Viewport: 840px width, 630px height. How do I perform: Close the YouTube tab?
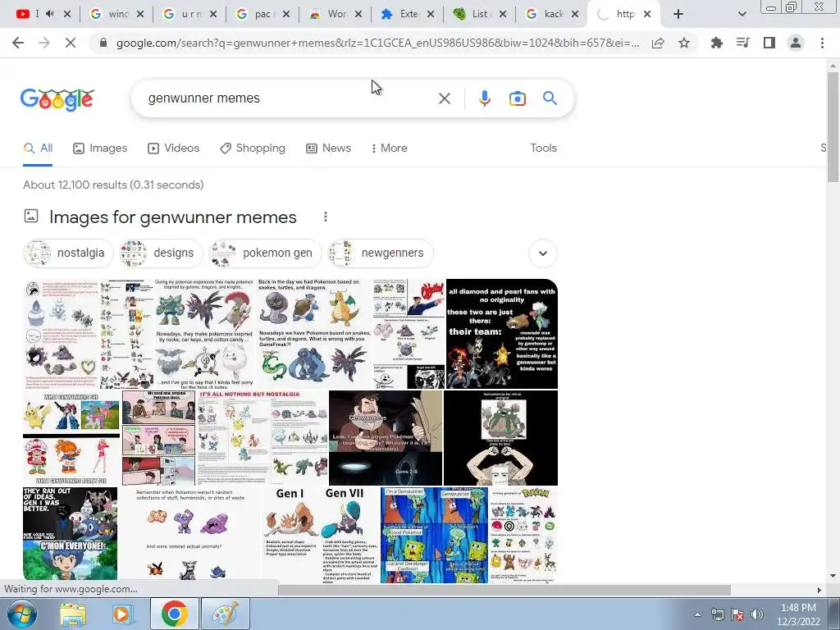point(67,14)
